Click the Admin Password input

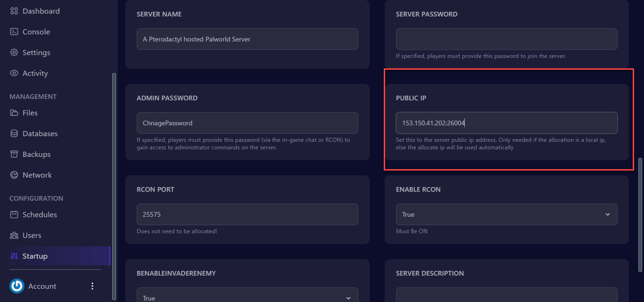click(x=248, y=123)
